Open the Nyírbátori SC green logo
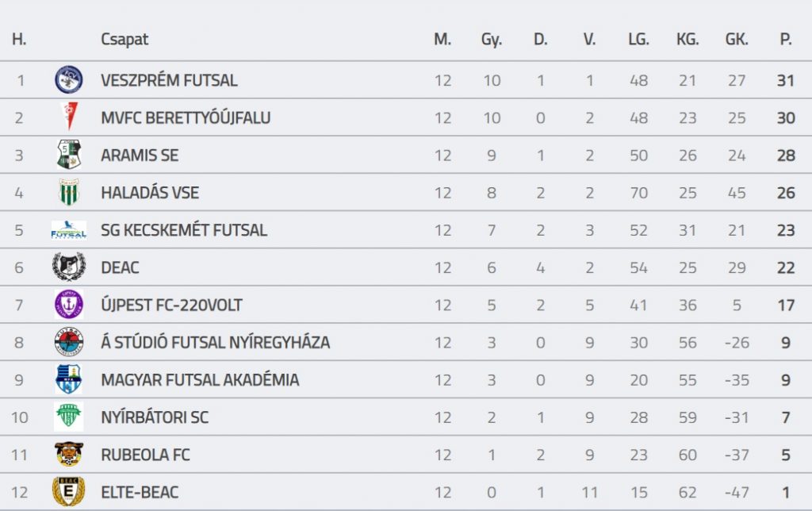This screenshot has height=511, width=812. 68,417
